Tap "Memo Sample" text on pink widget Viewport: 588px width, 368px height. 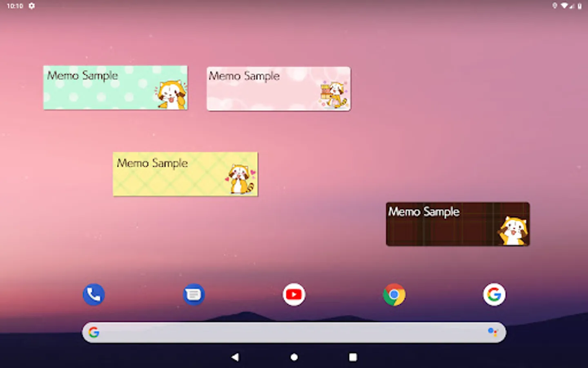pos(244,76)
